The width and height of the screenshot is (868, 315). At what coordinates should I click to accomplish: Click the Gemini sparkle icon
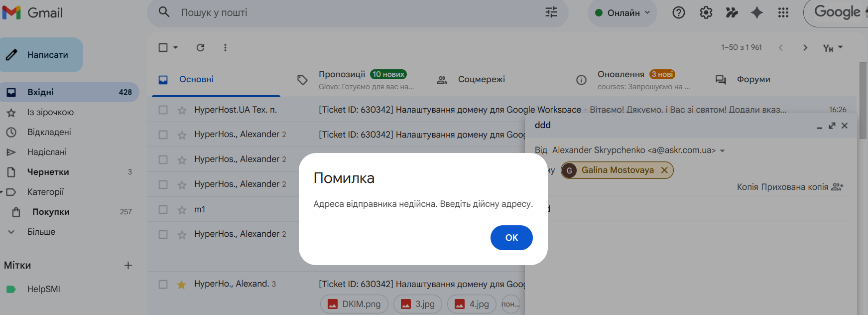[756, 12]
